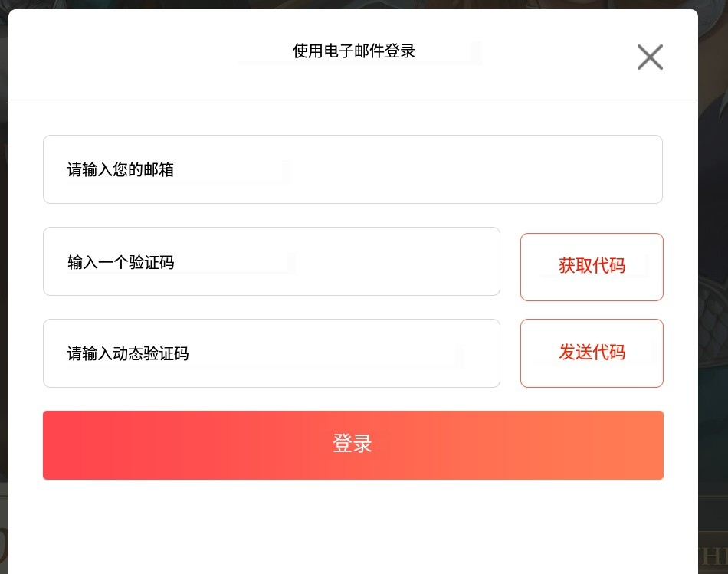Screen dimensions: 728x574
Task: Click the 发送代码 button
Action: tap(592, 353)
